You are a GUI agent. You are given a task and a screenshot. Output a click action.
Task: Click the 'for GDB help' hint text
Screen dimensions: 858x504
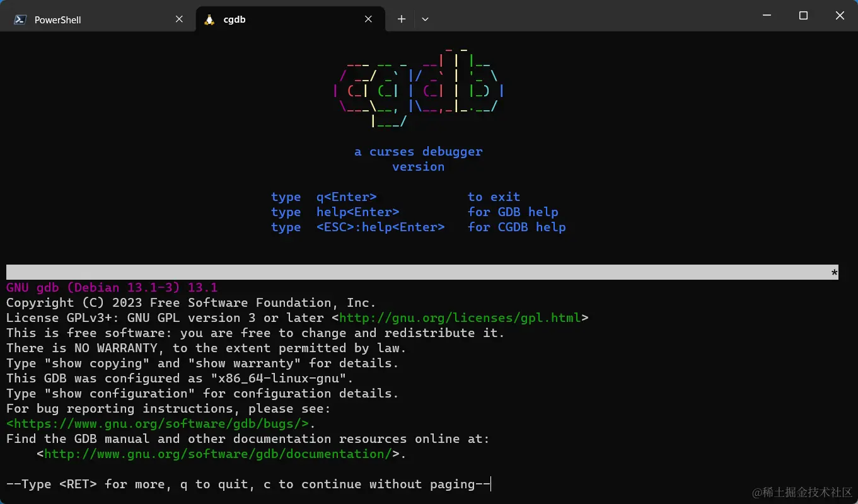pyautogui.click(x=513, y=212)
